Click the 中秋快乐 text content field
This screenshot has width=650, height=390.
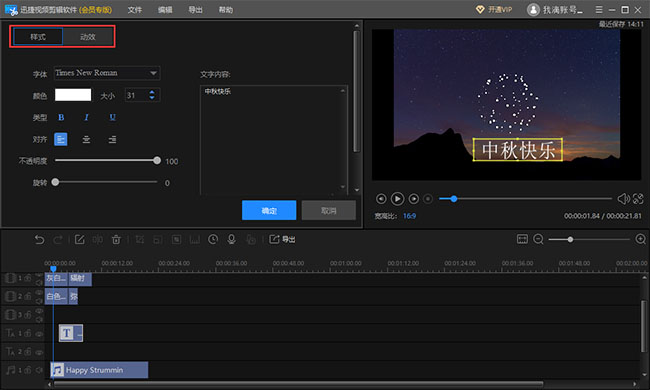tap(274, 140)
